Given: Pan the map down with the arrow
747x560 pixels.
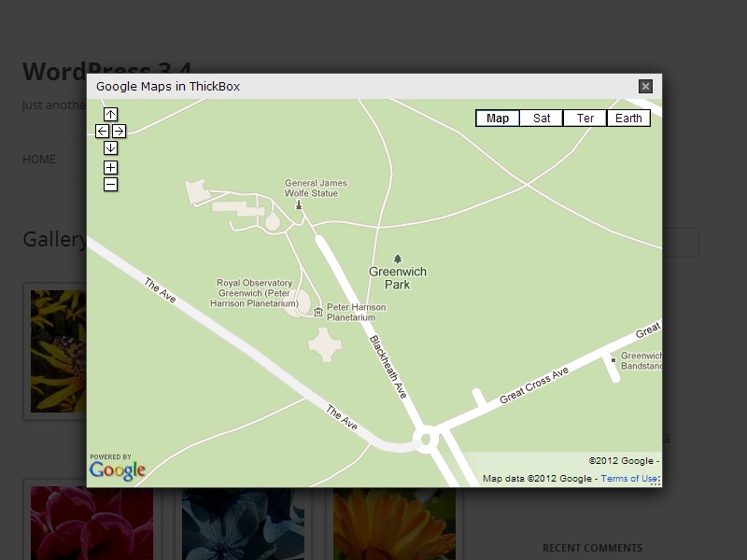Looking at the screenshot, I should pyautogui.click(x=110, y=148).
